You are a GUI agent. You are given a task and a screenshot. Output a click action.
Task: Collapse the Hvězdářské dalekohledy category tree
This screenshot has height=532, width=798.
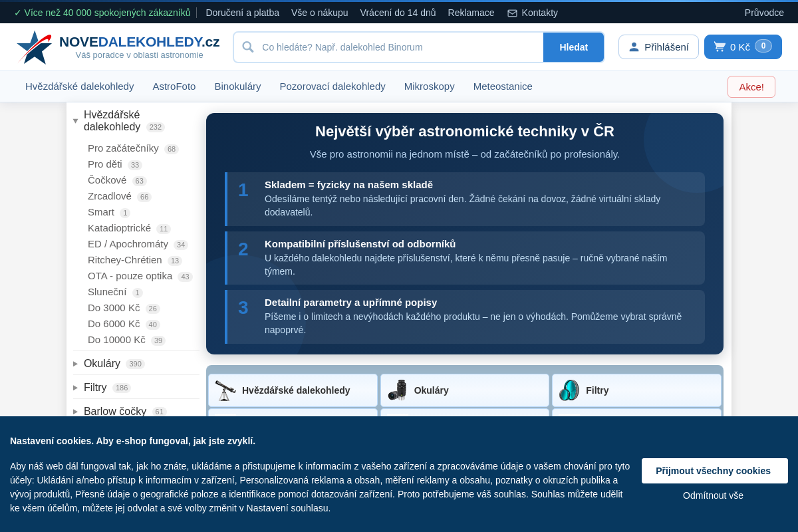click(75, 120)
